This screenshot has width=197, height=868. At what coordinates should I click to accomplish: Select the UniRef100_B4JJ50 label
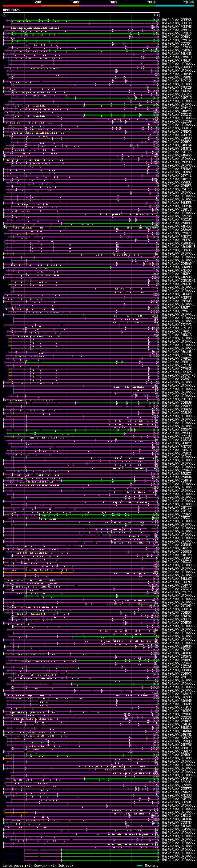pyautogui.click(x=176, y=91)
